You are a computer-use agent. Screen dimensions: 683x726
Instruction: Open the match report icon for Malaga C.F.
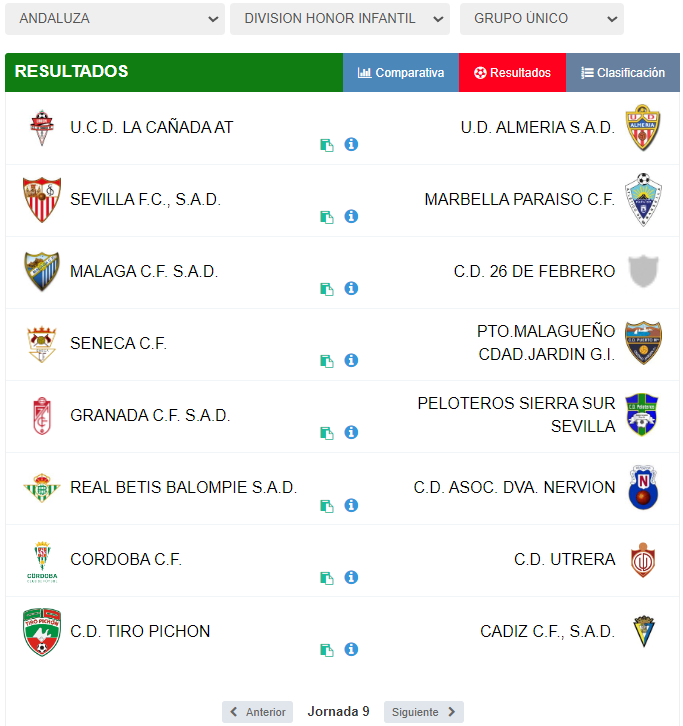(x=326, y=289)
